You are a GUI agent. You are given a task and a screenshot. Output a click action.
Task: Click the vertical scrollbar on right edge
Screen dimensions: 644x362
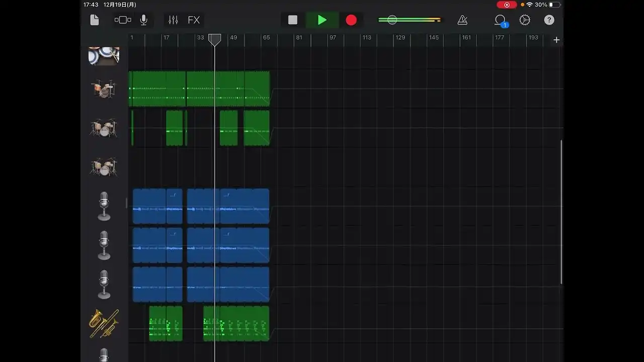561,212
